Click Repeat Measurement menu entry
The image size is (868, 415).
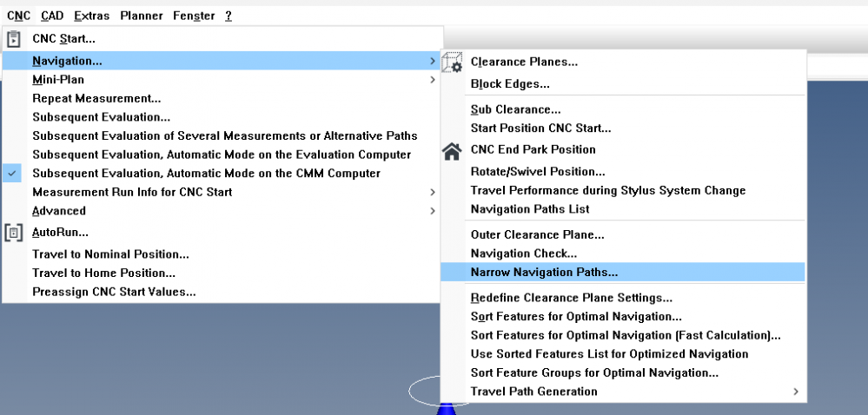96,99
